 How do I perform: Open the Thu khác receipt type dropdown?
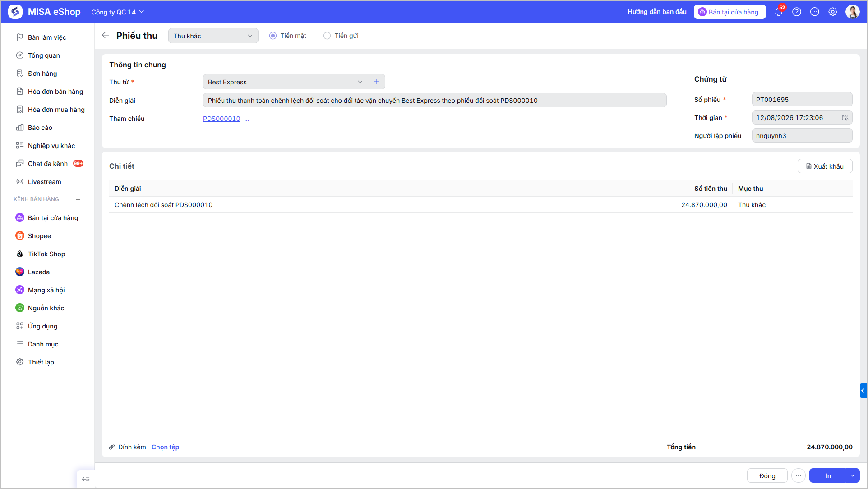(x=213, y=36)
